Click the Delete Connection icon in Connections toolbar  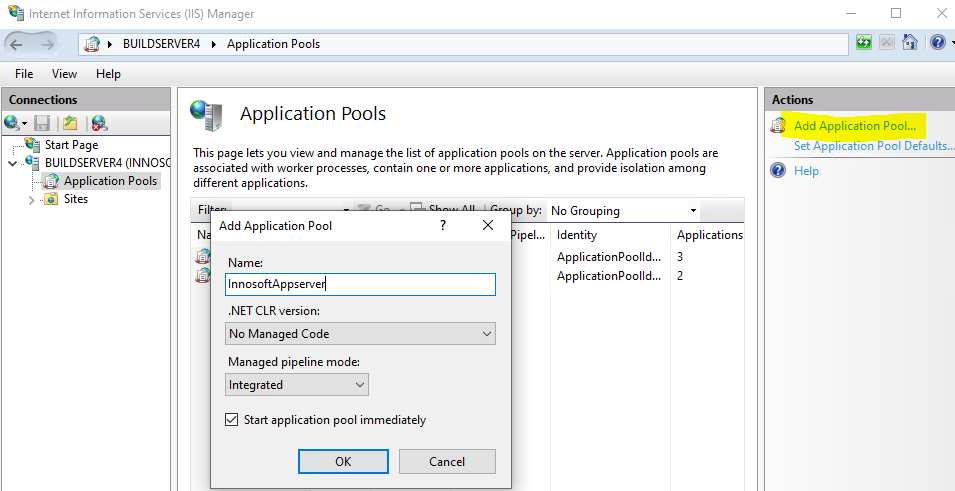(98, 123)
